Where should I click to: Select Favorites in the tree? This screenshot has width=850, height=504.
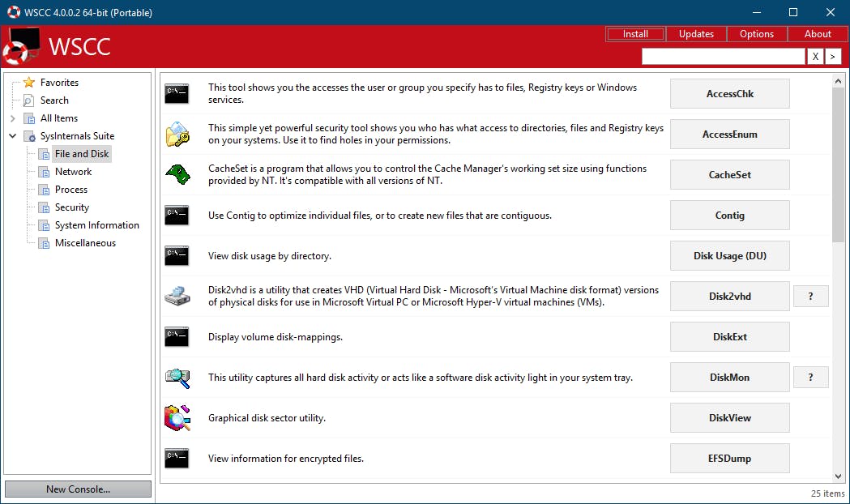coord(59,83)
